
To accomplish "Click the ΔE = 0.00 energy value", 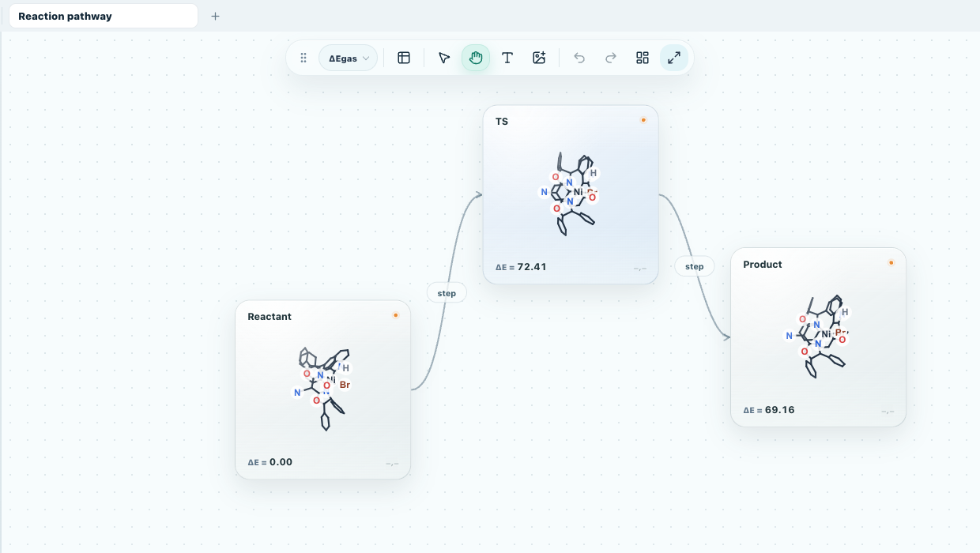I will point(270,462).
